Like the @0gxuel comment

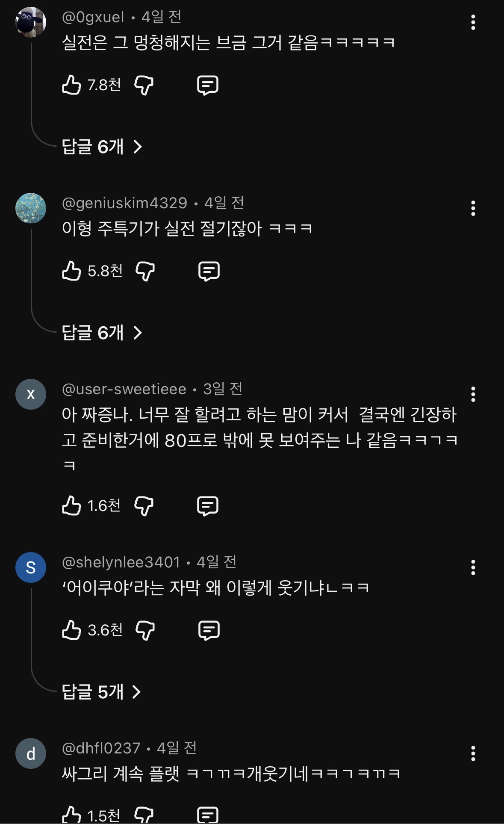tap(72, 85)
